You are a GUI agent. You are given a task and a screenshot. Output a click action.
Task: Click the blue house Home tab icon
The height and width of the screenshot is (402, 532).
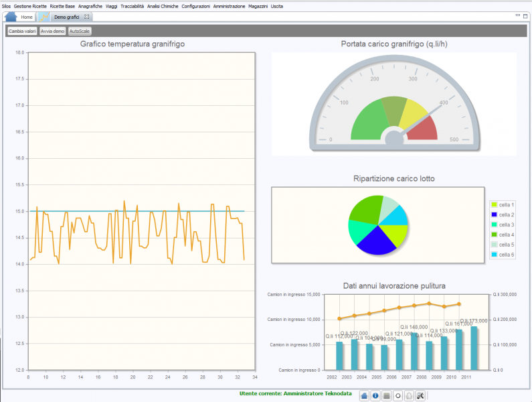click(x=11, y=17)
